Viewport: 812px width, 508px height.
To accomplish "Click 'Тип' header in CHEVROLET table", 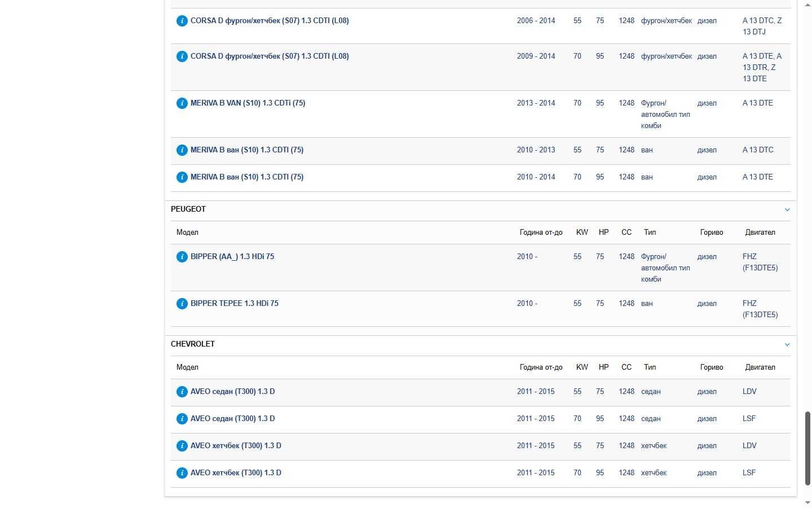I will [x=650, y=367].
